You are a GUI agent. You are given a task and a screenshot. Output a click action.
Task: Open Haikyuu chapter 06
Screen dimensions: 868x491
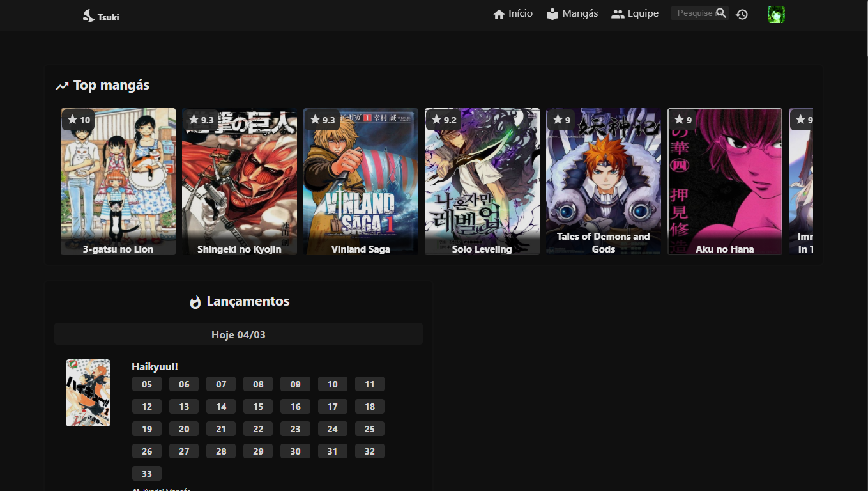pyautogui.click(x=184, y=384)
